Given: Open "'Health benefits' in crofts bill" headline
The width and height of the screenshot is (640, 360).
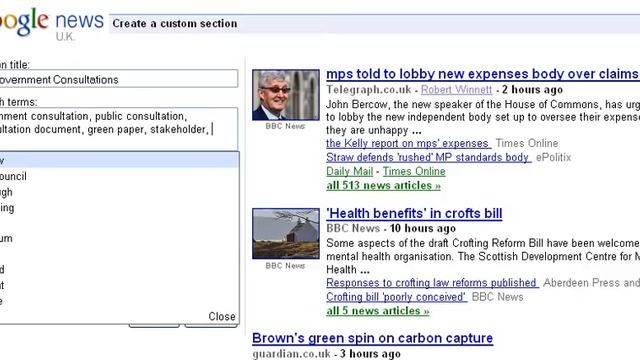Looking at the screenshot, I should [x=414, y=213].
